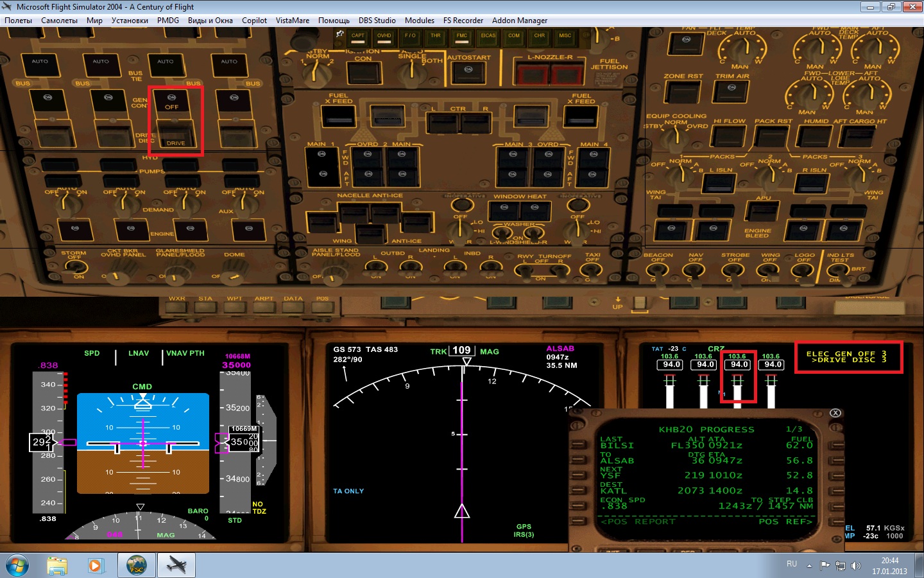This screenshot has width=924, height=578.
Task: Open the FSC globe app in taskbar
Action: point(137,565)
